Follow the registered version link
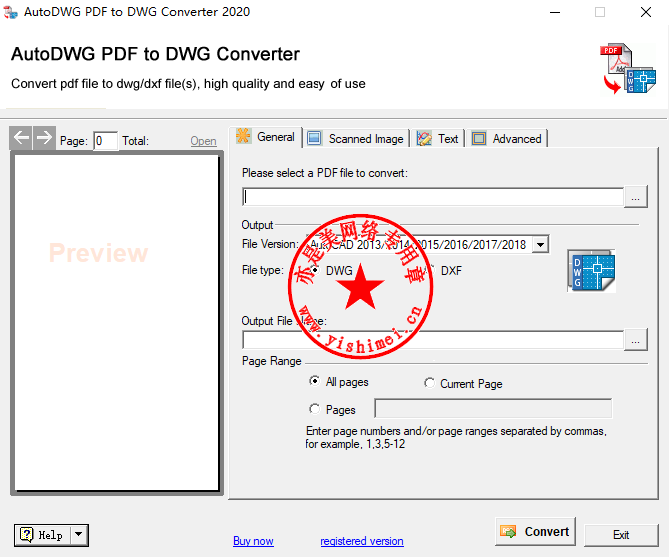 [362, 541]
